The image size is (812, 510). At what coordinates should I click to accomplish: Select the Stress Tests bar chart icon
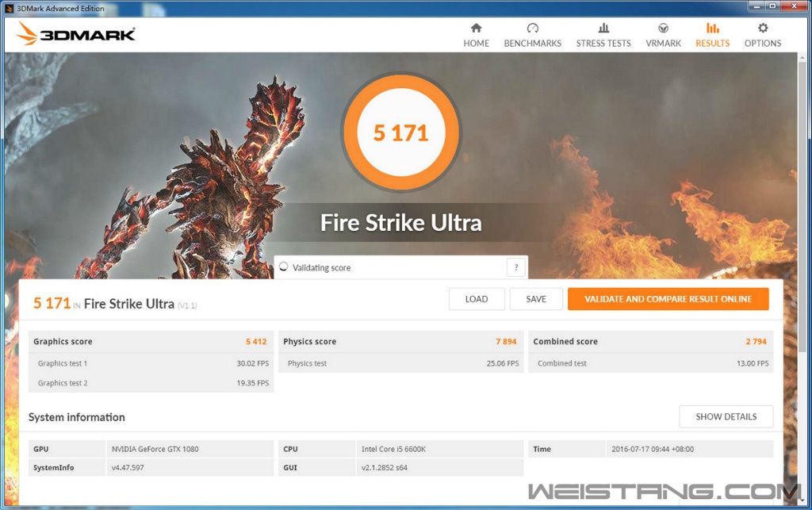pyautogui.click(x=603, y=28)
